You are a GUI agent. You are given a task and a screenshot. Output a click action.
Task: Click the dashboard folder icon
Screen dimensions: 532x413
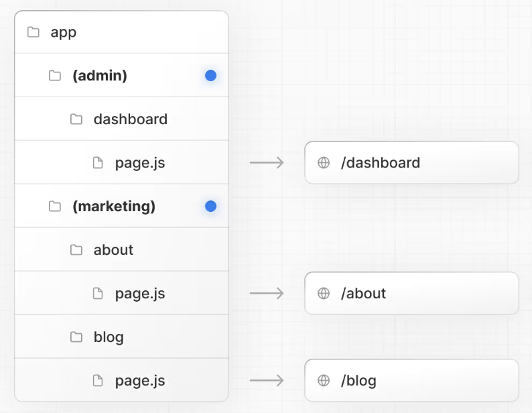(x=76, y=119)
